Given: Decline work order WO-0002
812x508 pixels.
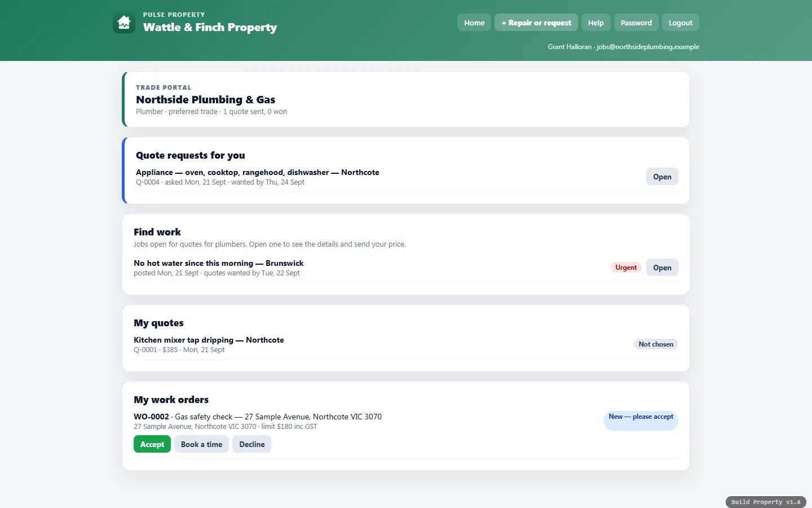Looking at the screenshot, I should 251,444.
